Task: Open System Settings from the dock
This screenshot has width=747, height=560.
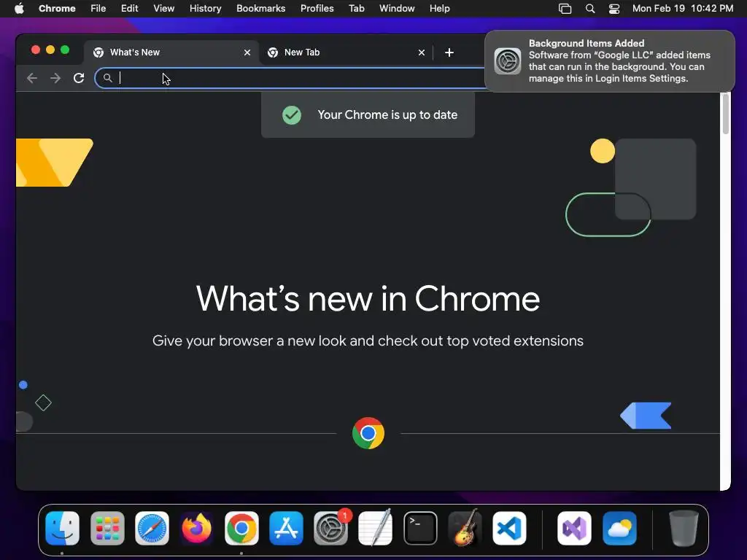Action: point(331,528)
